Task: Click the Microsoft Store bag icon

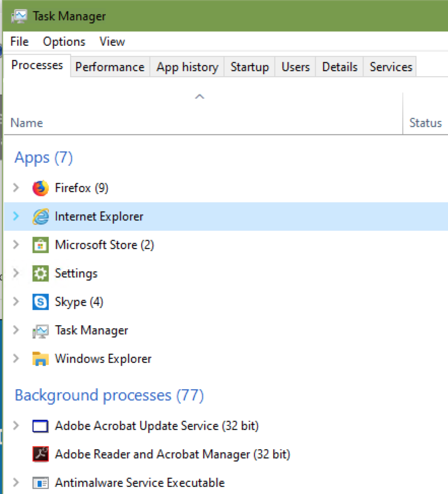Action: [41, 245]
